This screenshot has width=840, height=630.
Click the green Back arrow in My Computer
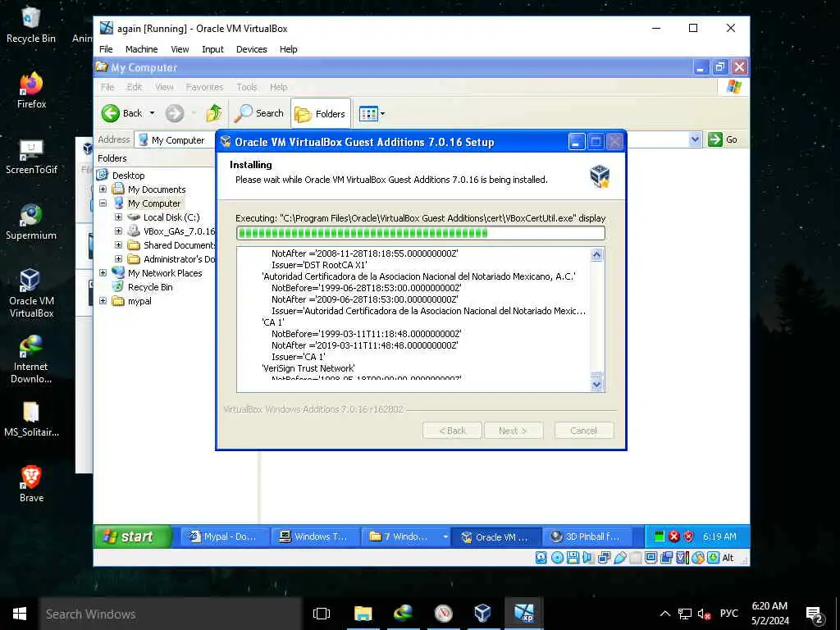pos(111,113)
